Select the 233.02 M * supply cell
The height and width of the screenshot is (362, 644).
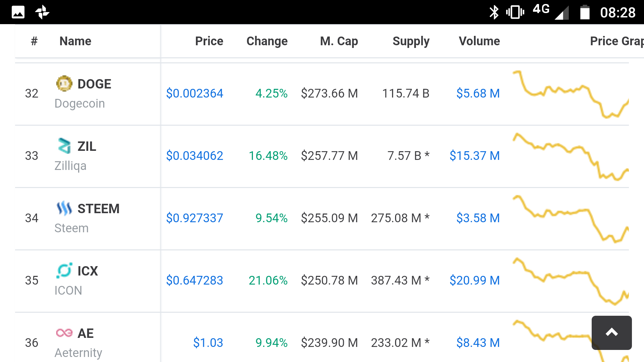pyautogui.click(x=400, y=343)
